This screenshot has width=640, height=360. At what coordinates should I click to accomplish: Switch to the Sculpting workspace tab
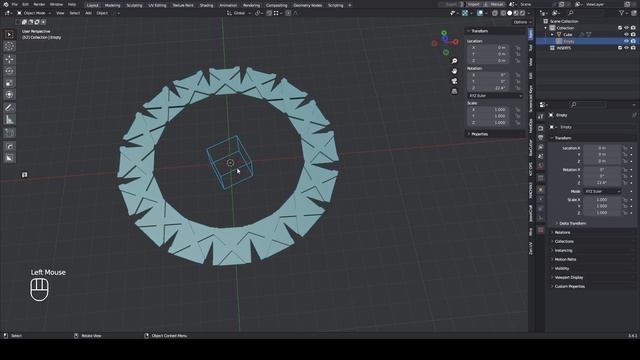coord(134,5)
